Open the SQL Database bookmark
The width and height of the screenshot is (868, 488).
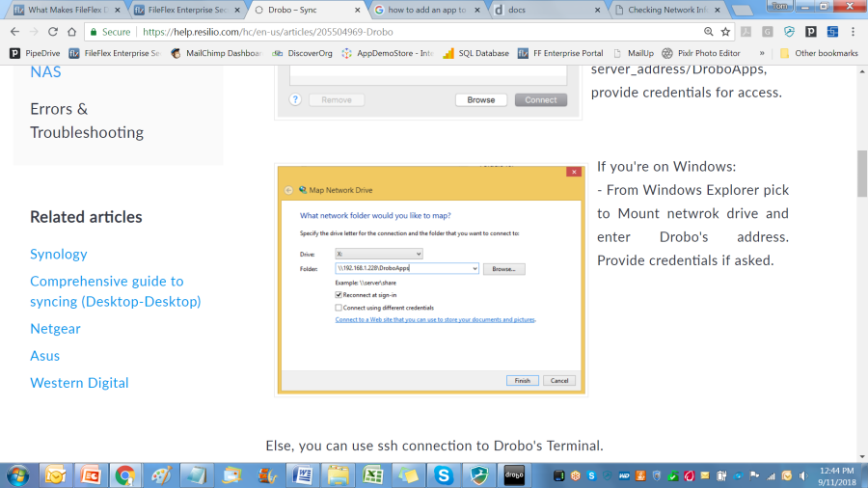pos(476,53)
